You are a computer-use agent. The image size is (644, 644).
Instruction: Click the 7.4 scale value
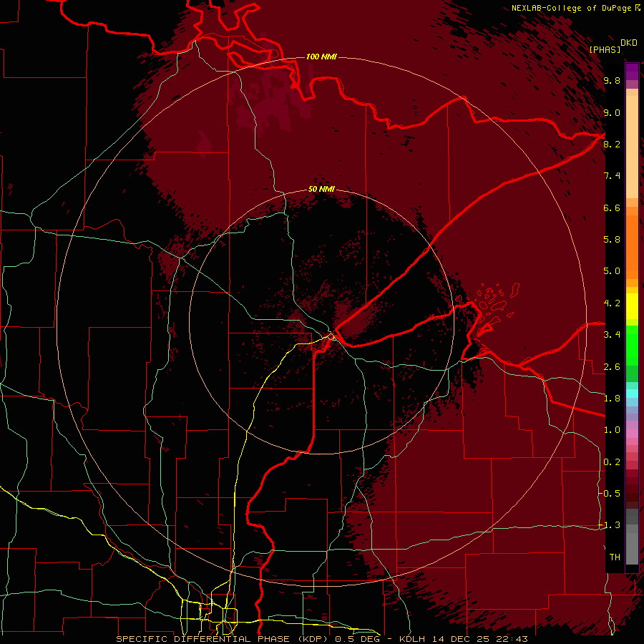point(612,176)
